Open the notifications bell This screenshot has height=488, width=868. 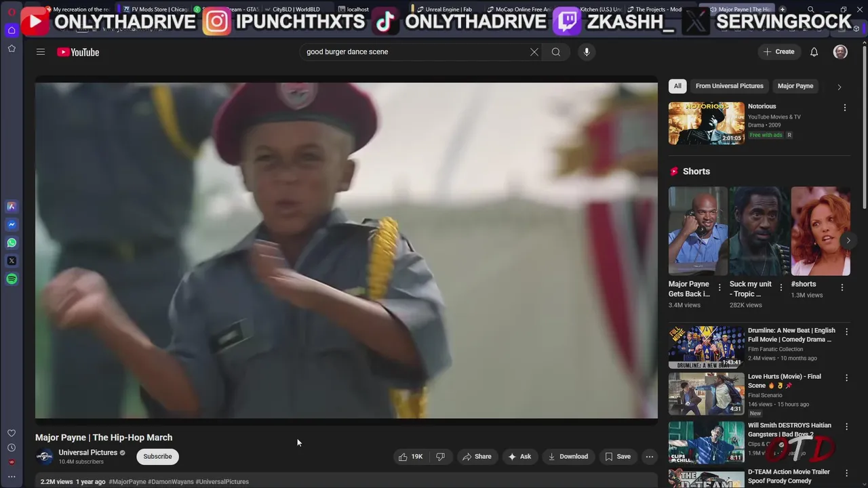pos(814,52)
